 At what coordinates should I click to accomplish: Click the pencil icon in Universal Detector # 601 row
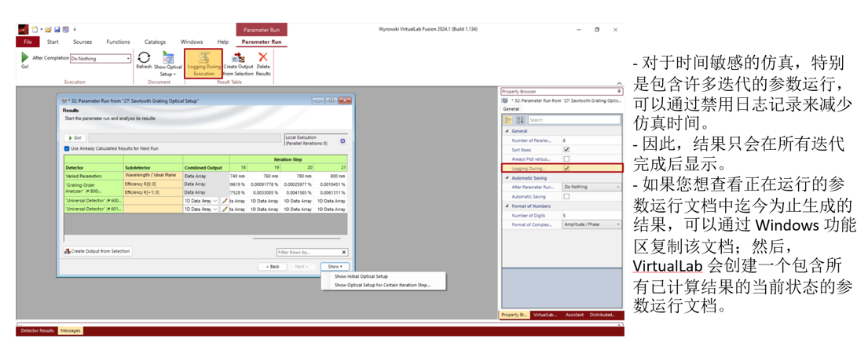[225, 209]
